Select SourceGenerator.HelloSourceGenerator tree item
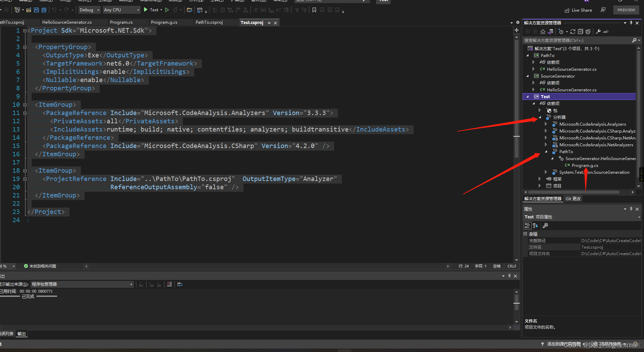This screenshot has height=352, width=644. click(600, 159)
